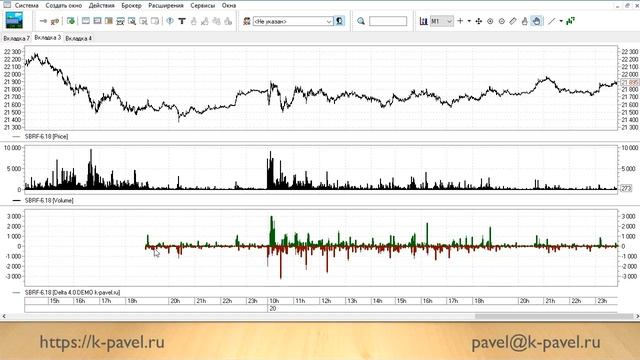Viewport: 640px width, 360px height.
Task: Switch to the Вкладка 7 tab
Action: [16, 38]
